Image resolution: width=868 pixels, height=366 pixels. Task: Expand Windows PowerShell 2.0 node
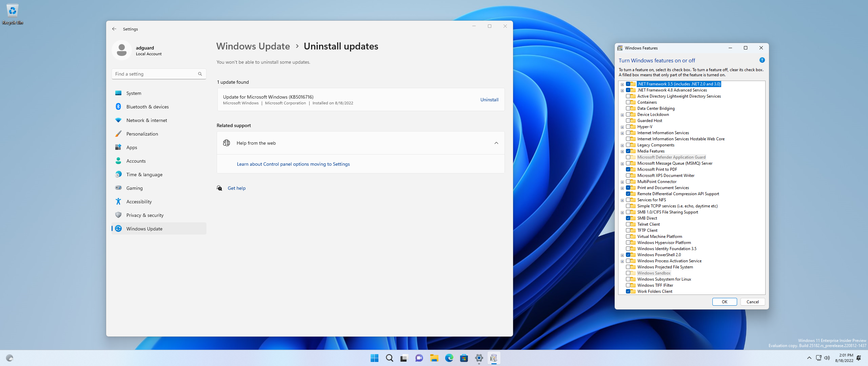coord(622,255)
